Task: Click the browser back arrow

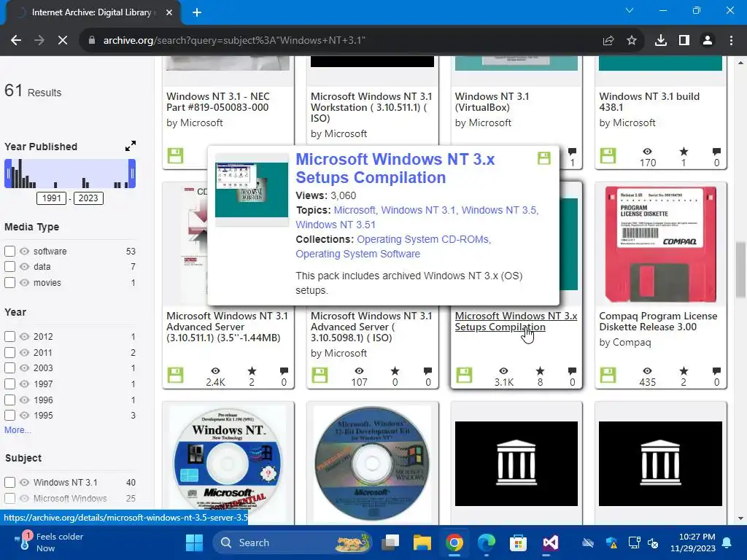Action: (x=16, y=41)
